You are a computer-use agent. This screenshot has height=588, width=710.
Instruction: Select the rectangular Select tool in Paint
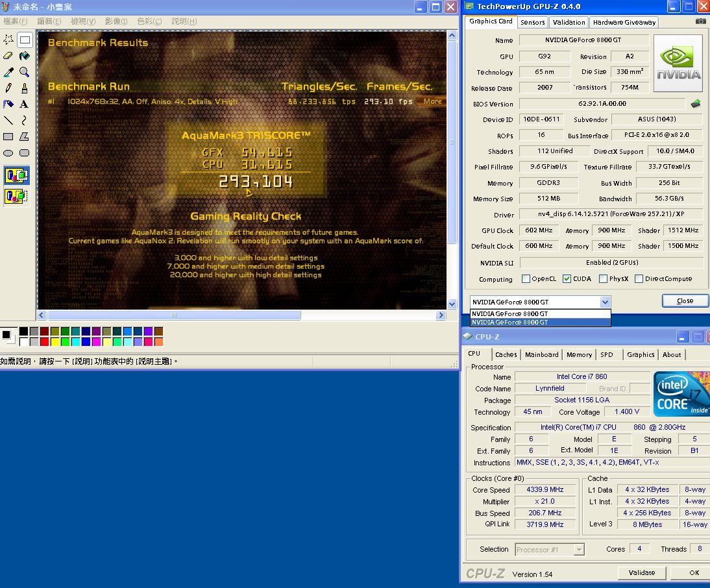25,40
